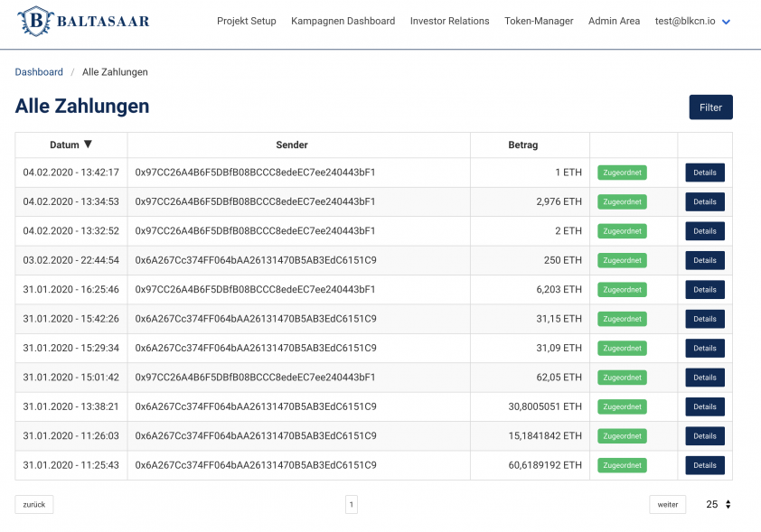
Task: Open Details for 250 ETH payment
Action: tap(705, 260)
